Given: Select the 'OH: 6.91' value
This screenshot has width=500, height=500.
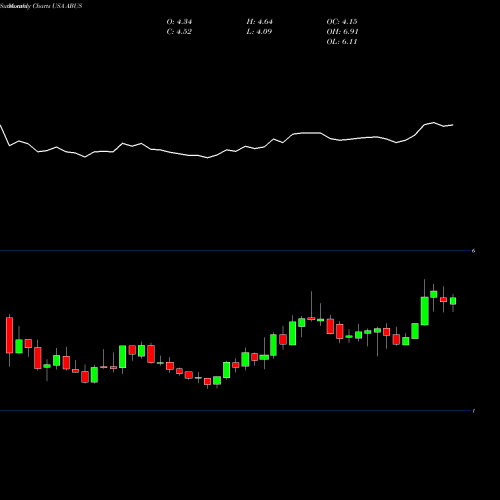Looking at the screenshot, I should pos(342,32).
